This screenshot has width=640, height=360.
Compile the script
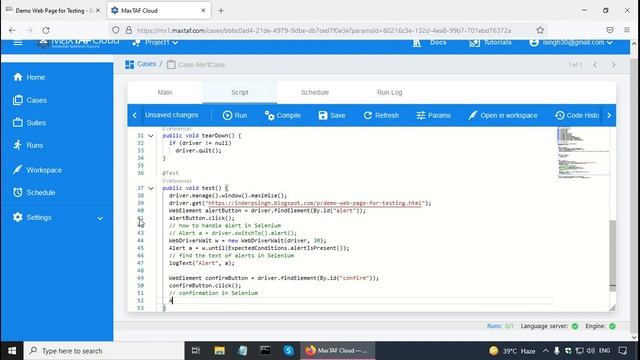coord(282,116)
